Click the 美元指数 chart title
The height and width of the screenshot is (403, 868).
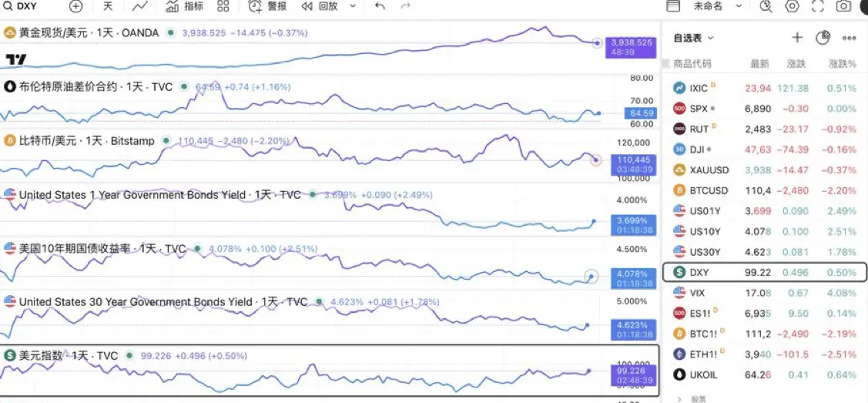[x=69, y=356]
